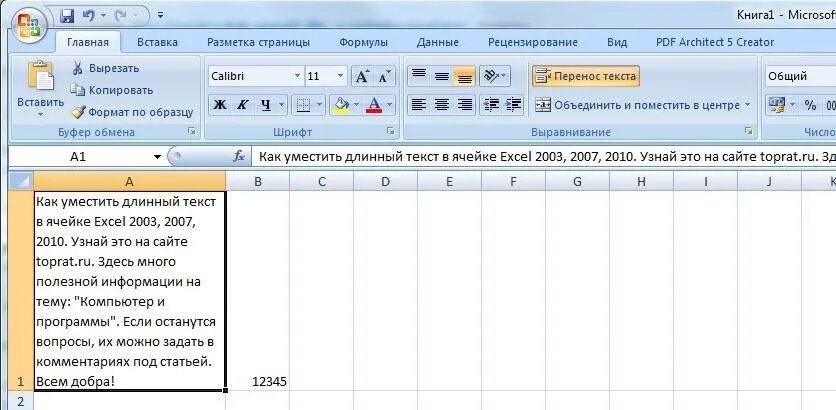This screenshot has height=410, width=836.
Task: Toggle bottom vertical alignment button
Action: click(x=464, y=76)
